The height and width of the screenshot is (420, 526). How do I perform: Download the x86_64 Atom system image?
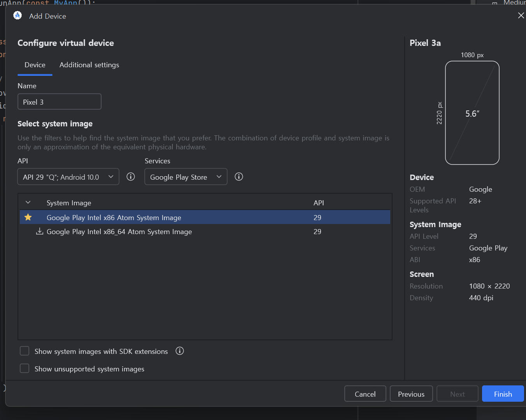pyautogui.click(x=39, y=232)
